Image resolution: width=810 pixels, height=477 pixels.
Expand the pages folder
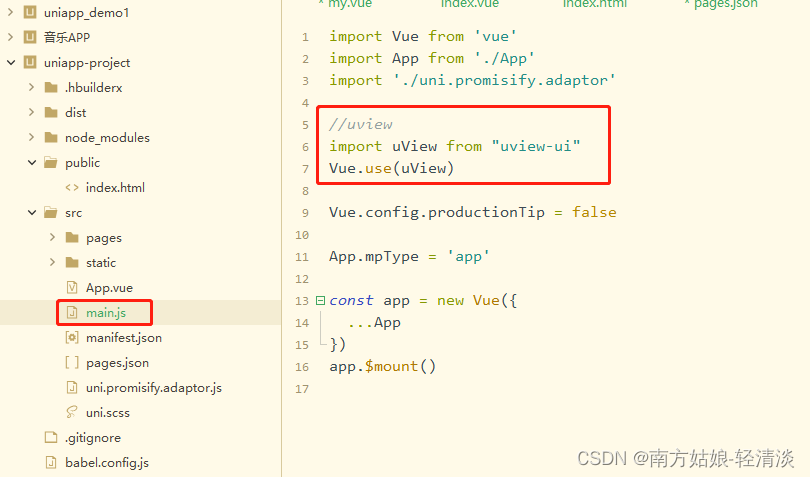(x=52, y=237)
